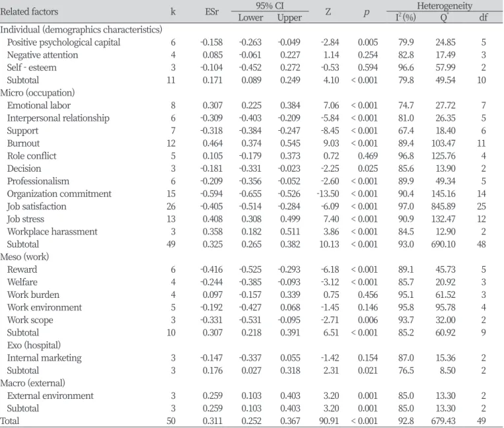Screen dimensions: 504x428
Task: Click Work environment Q value 95.78
Action: [445, 308]
